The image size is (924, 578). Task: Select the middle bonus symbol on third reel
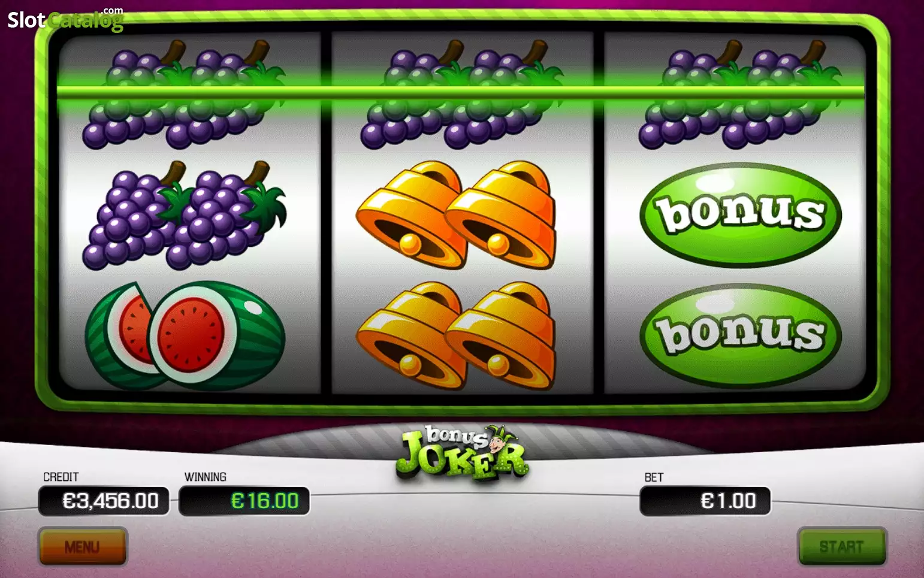point(740,214)
